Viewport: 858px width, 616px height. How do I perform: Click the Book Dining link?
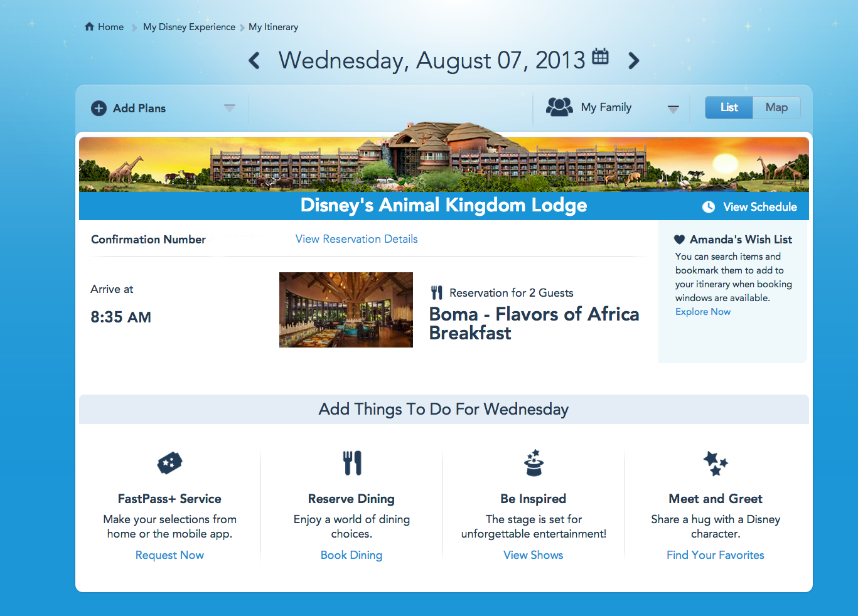[x=351, y=555]
